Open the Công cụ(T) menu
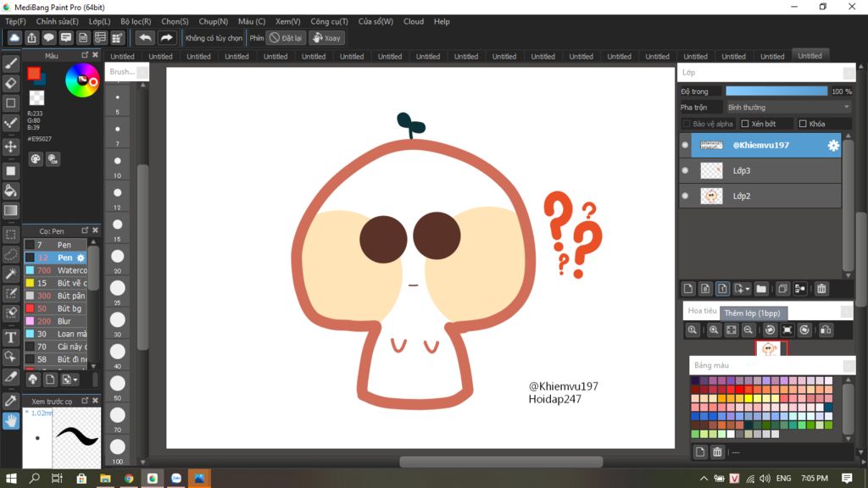868x488 pixels. 329,21
